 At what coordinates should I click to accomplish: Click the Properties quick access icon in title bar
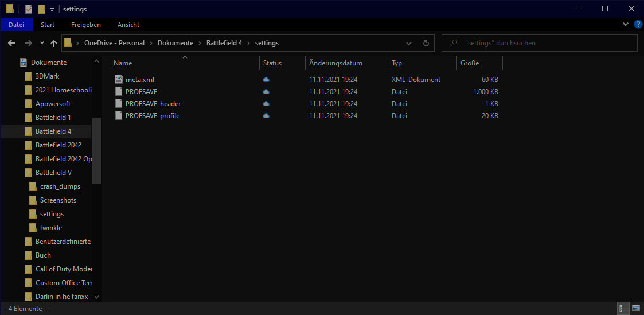pos(28,9)
